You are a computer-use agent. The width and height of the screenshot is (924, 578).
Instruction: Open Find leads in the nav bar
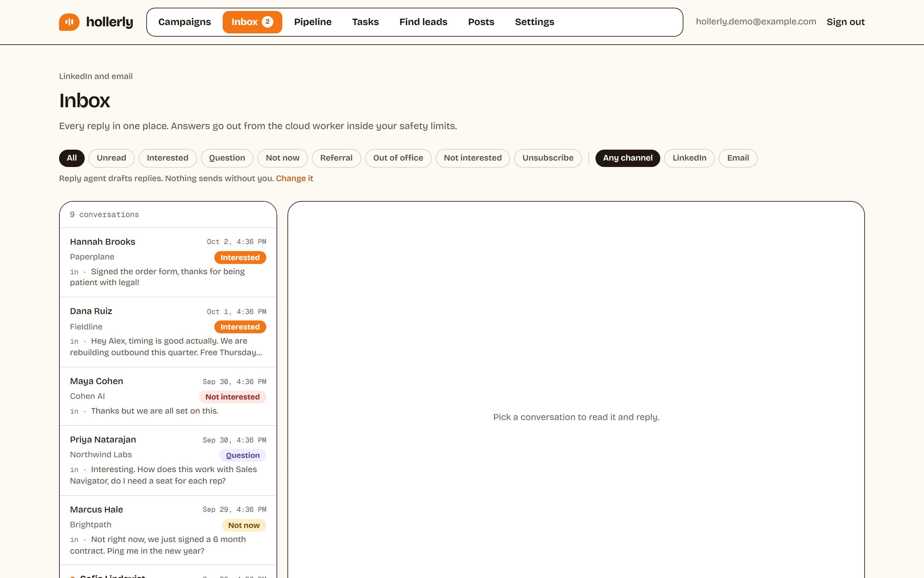pyautogui.click(x=423, y=22)
